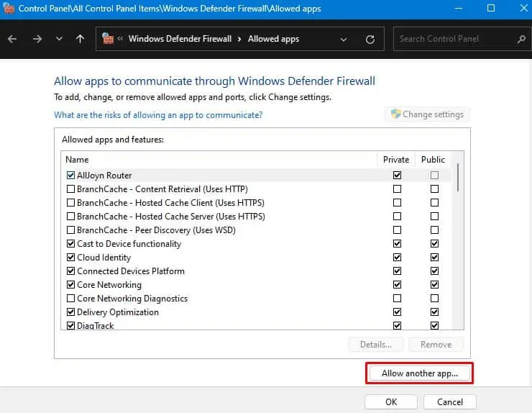Screen dimensions: 532x413
Task: Uncheck the AllJoyn Router name checkbox
Action: (x=70, y=176)
